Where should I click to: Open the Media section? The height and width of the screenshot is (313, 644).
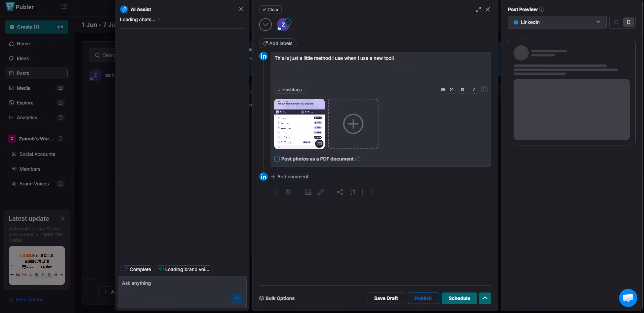(x=37, y=88)
